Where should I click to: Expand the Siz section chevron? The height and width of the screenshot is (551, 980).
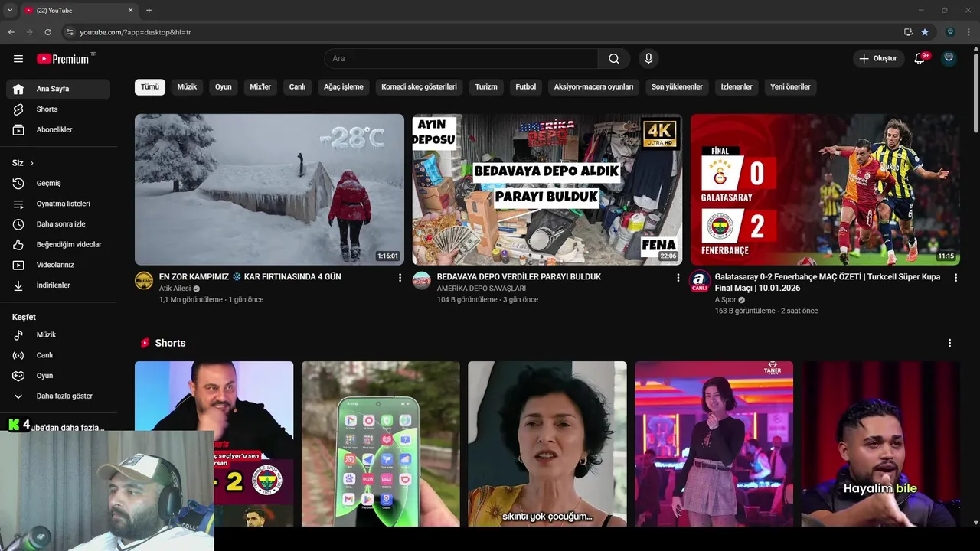point(31,163)
